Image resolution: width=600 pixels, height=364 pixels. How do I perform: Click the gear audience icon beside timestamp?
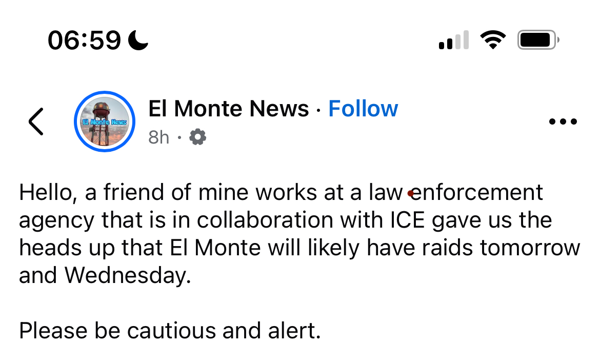point(198,137)
